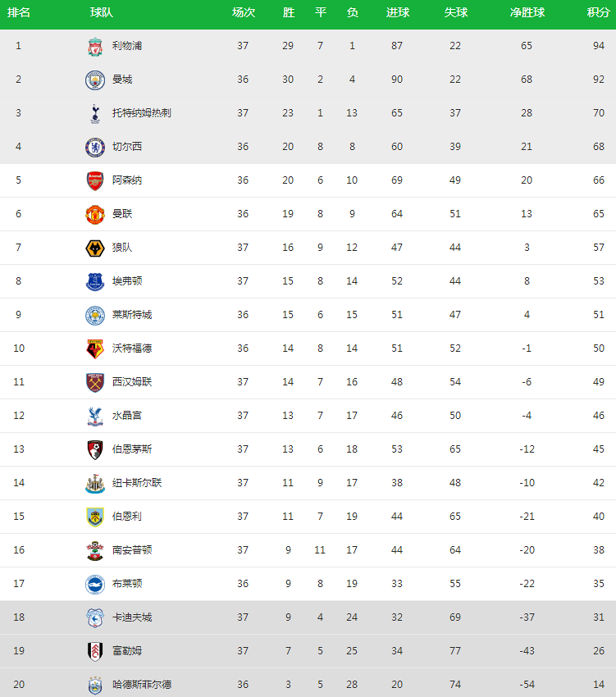Click the Manchester City club crest
The image size is (616, 697).
coord(95,80)
